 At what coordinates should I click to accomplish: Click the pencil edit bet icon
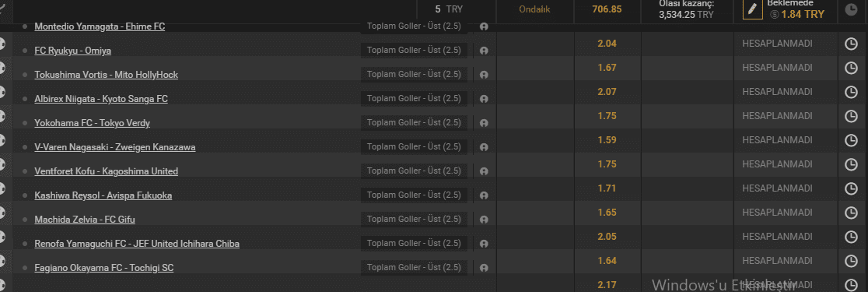752,9
